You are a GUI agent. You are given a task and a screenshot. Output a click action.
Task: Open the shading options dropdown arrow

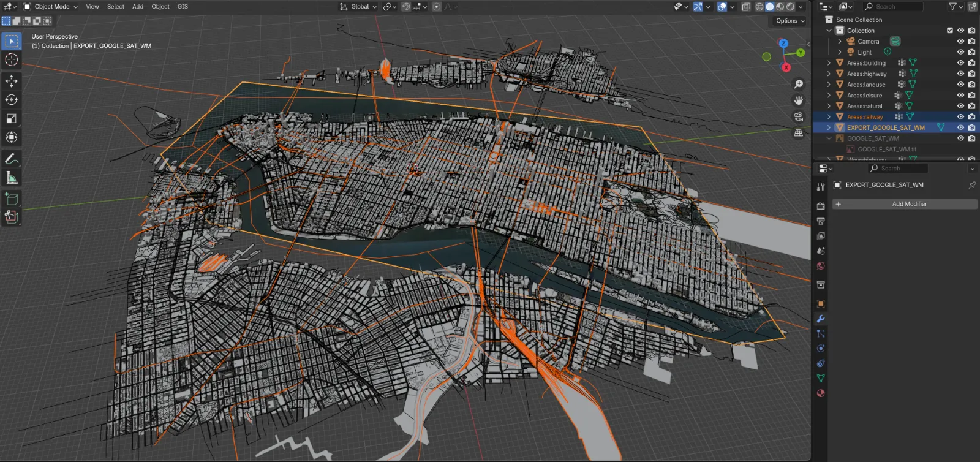(x=801, y=7)
